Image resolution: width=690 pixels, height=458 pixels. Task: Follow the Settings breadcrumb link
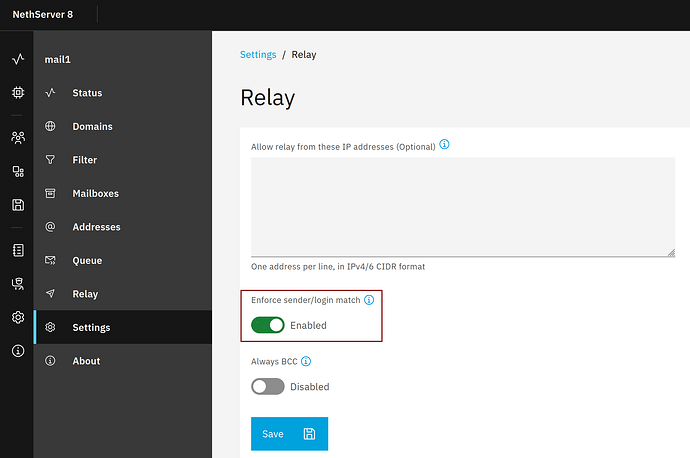click(x=258, y=54)
